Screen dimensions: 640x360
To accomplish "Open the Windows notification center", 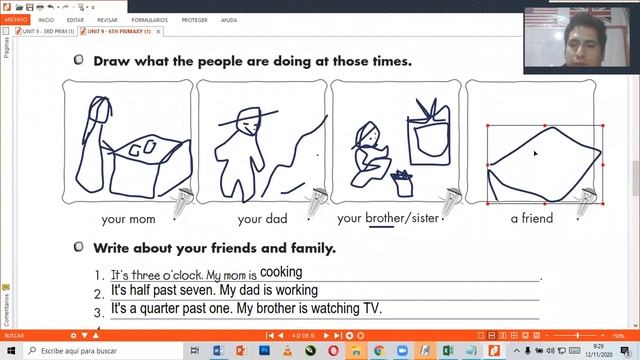I will [x=626, y=351].
